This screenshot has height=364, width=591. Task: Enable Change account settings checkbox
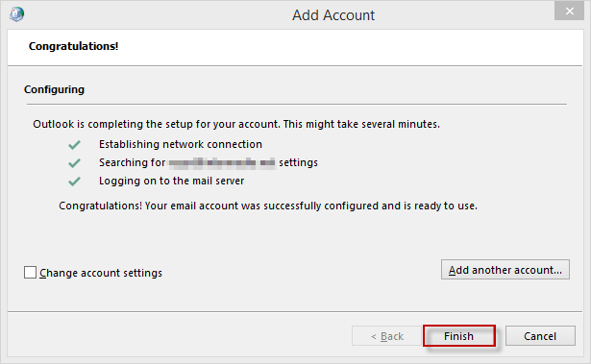pos(30,273)
